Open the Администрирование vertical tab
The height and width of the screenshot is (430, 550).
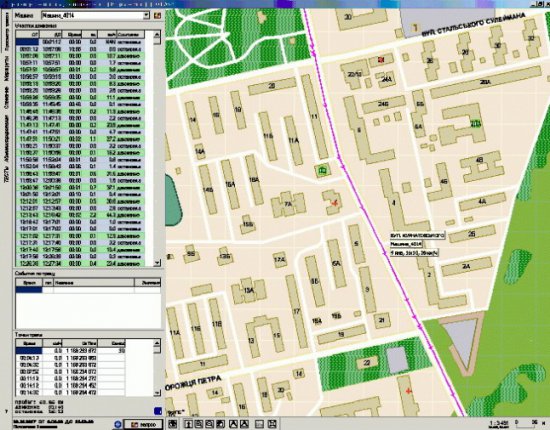(x=7, y=137)
